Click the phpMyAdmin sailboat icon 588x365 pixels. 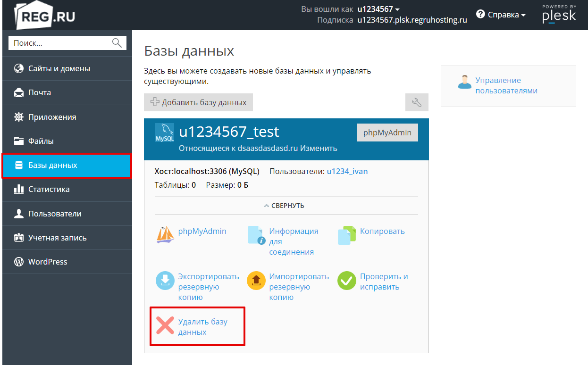coord(165,234)
